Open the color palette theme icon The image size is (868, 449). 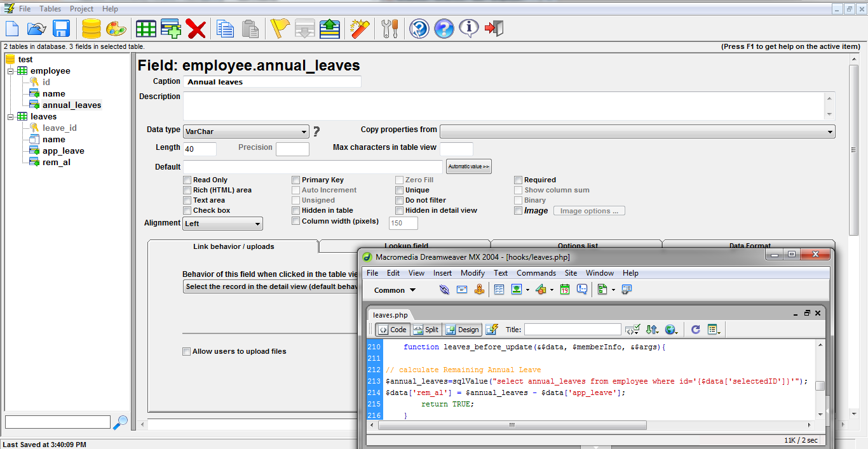coord(116,29)
